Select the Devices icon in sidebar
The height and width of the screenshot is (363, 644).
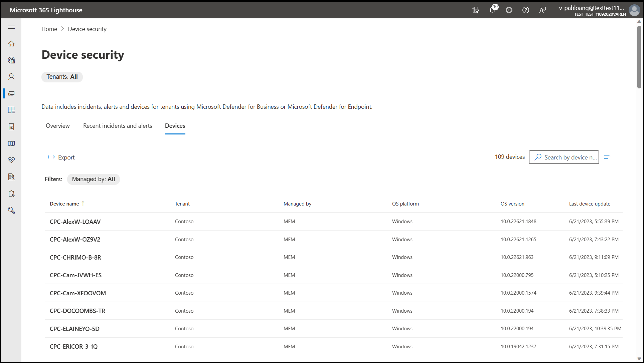click(11, 93)
